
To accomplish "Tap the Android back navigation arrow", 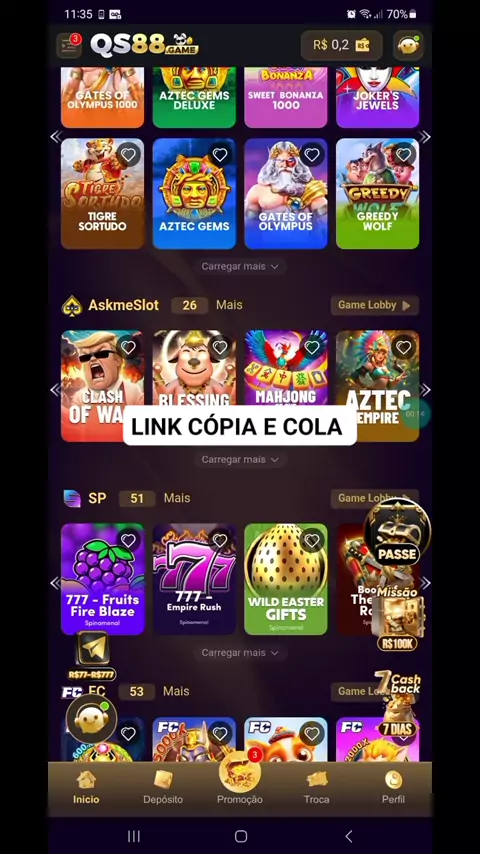I will (x=349, y=836).
